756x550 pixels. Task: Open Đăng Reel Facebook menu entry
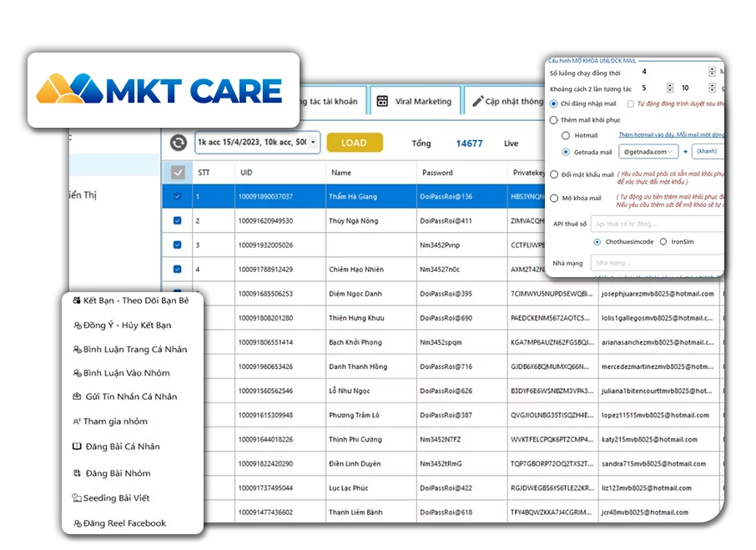coord(119,523)
